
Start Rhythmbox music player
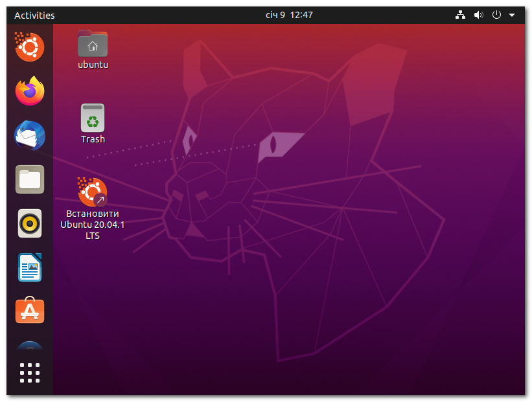click(29, 223)
